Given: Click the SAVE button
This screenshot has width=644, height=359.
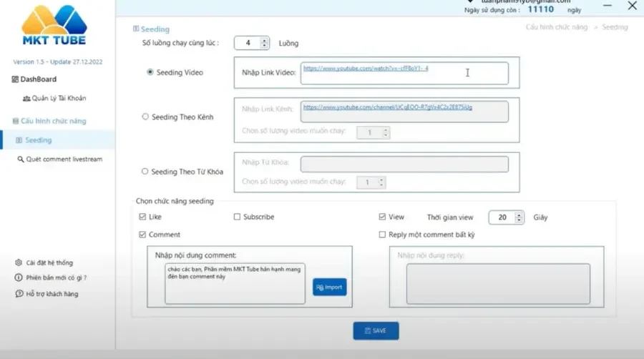Looking at the screenshot, I should pyautogui.click(x=376, y=330).
